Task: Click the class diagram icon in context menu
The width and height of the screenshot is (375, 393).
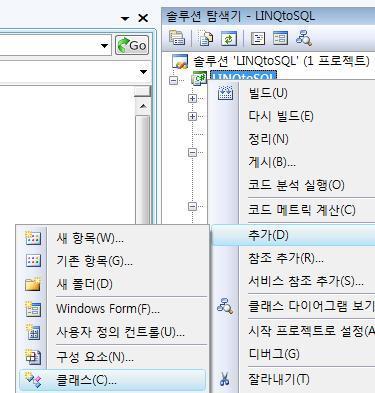Action: pos(225,306)
